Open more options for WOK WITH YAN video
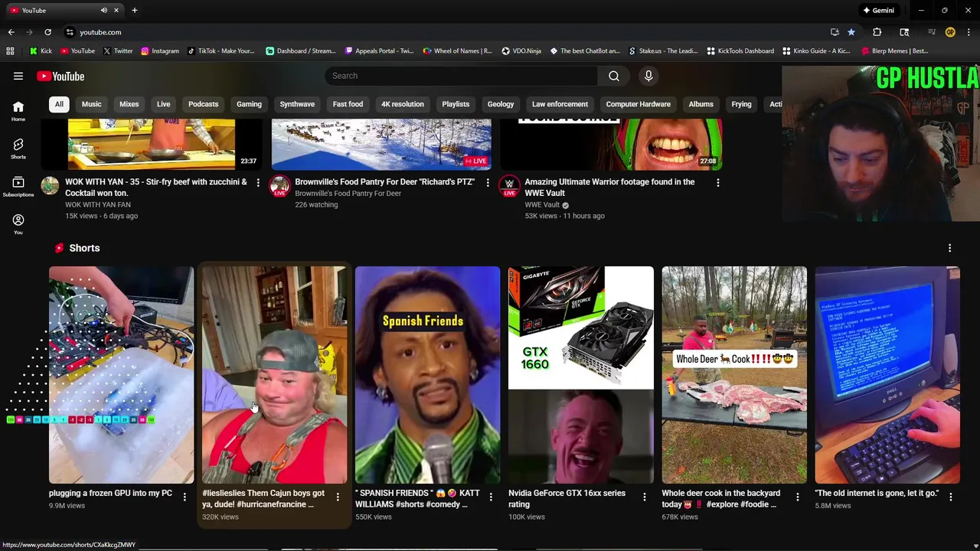 pos(258,182)
